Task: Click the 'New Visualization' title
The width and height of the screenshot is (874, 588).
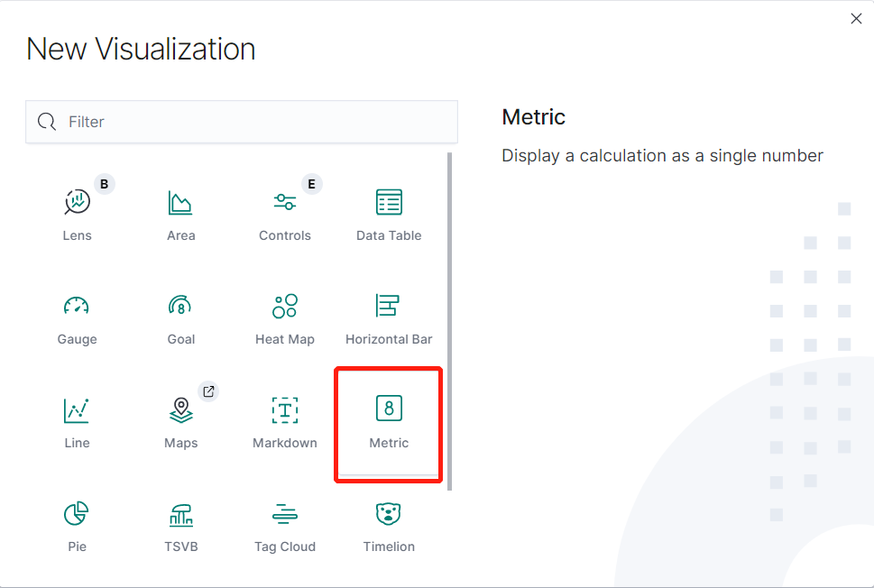Action: (141, 49)
